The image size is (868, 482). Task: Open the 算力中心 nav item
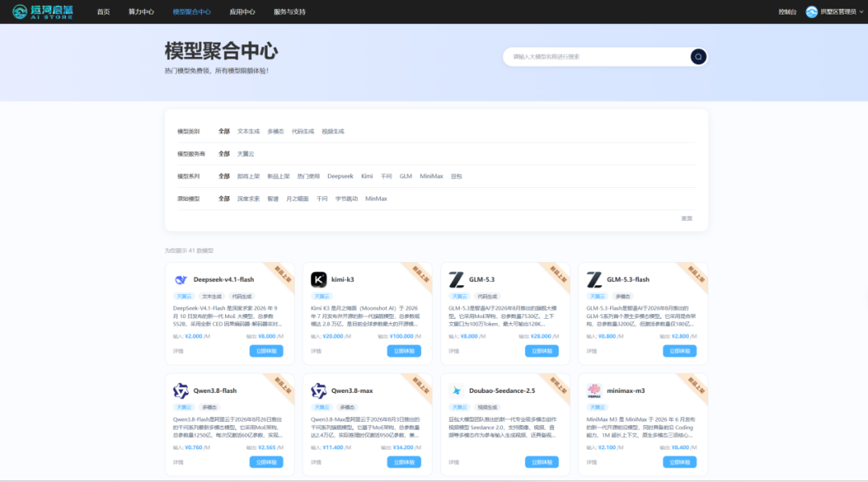pos(141,11)
